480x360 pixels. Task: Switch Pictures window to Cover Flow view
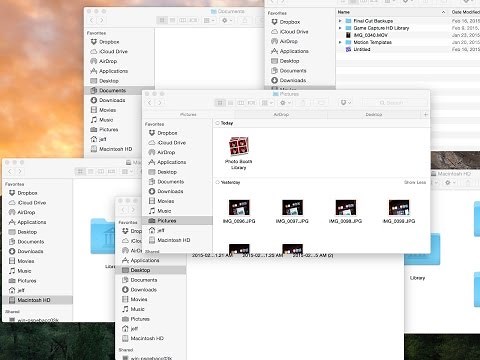[x=251, y=103]
